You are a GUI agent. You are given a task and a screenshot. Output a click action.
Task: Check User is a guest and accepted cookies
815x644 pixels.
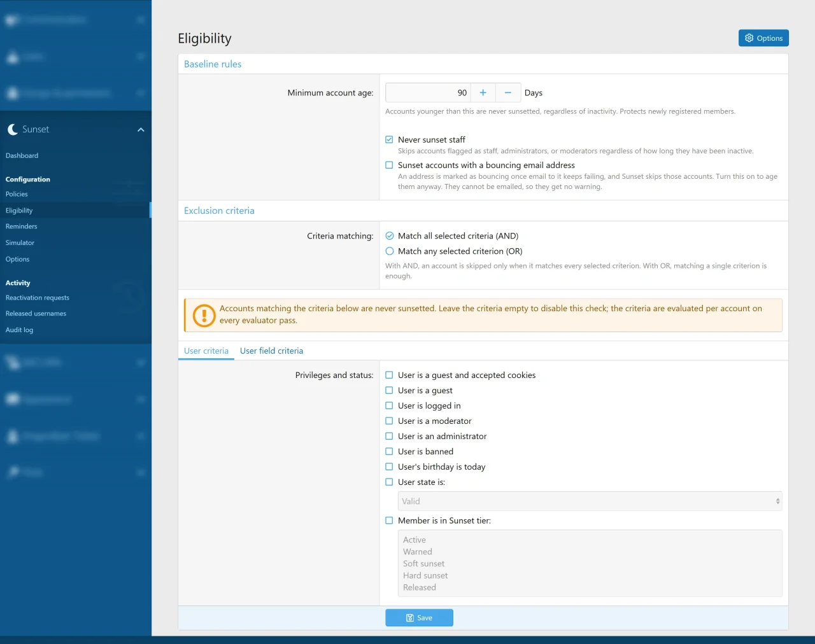coord(389,375)
